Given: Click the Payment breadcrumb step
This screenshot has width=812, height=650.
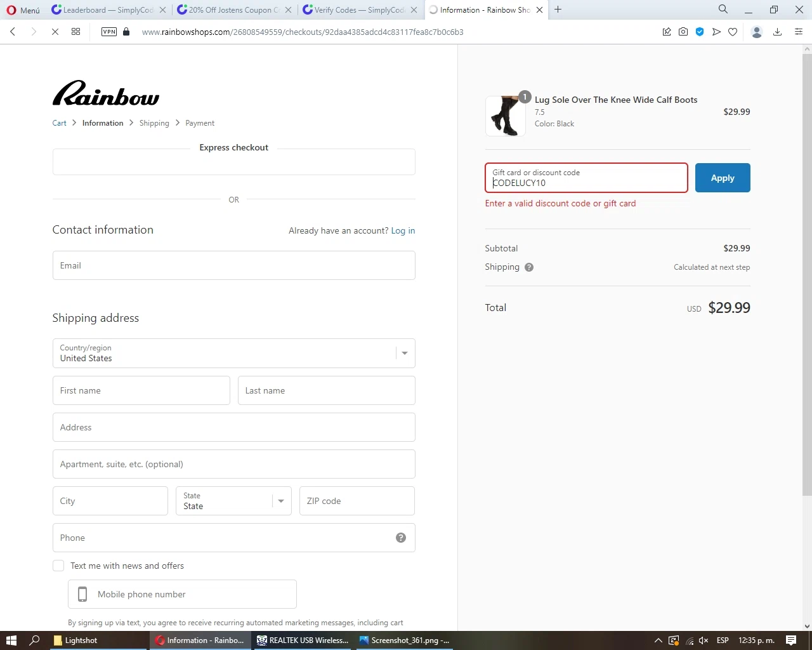Looking at the screenshot, I should (x=200, y=123).
